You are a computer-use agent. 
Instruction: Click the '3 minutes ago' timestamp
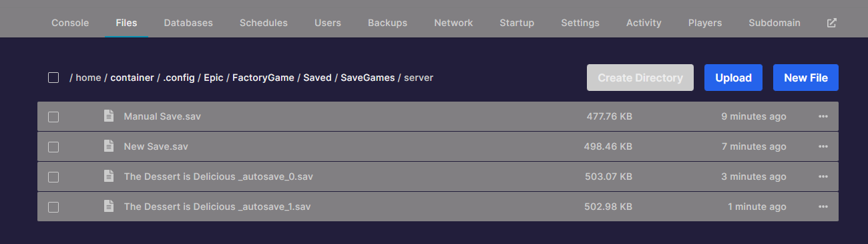click(x=754, y=176)
